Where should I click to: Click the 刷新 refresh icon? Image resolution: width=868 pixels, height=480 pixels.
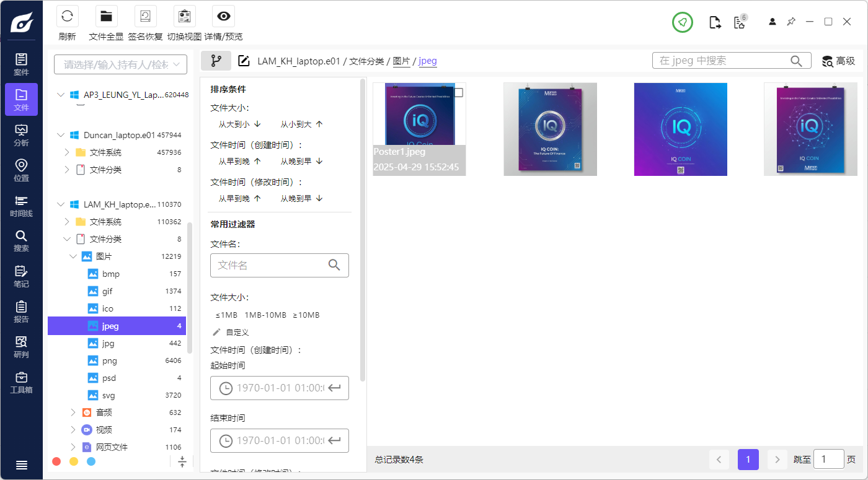click(x=67, y=17)
